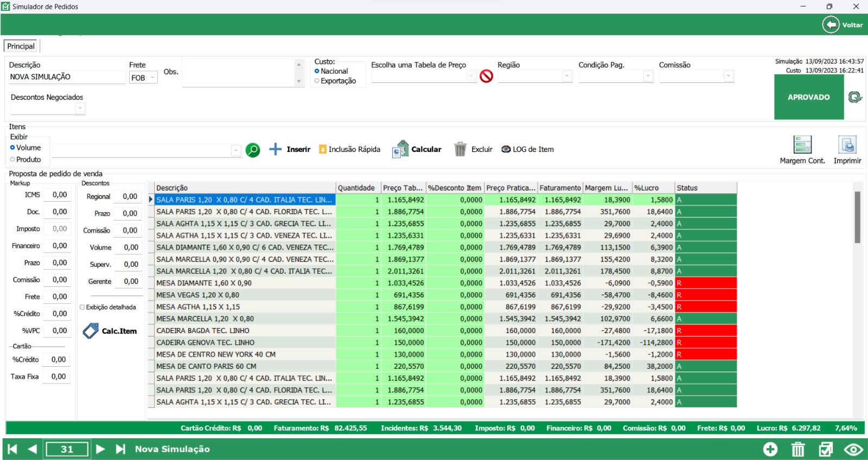Click the Calc.Item tag icon
The width and height of the screenshot is (868, 460).
tap(91, 331)
